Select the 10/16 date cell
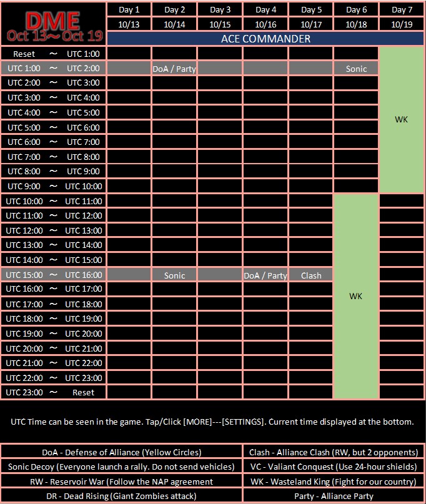Image resolution: width=426 pixels, height=504 pixels. coord(265,24)
